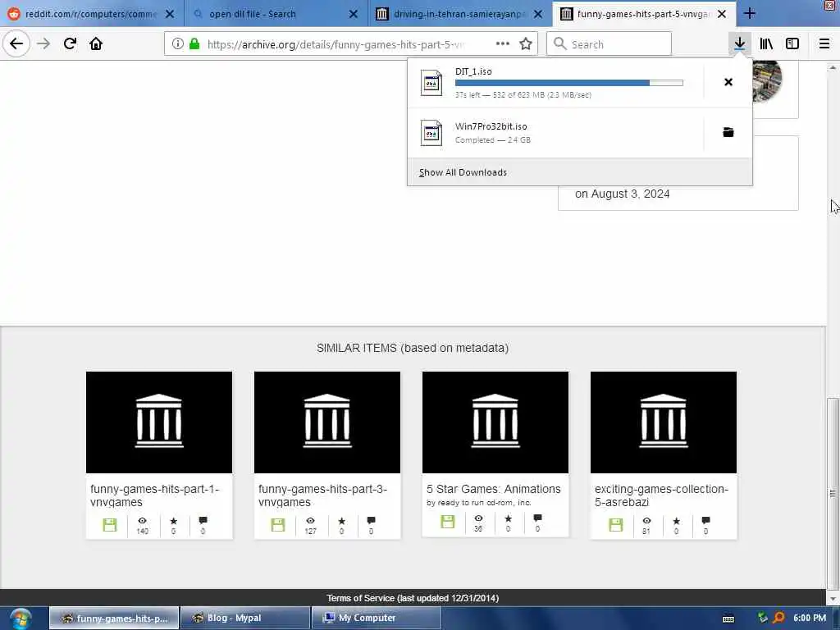Show site information icon in address bar
The width and height of the screenshot is (840, 630).
(x=177, y=44)
